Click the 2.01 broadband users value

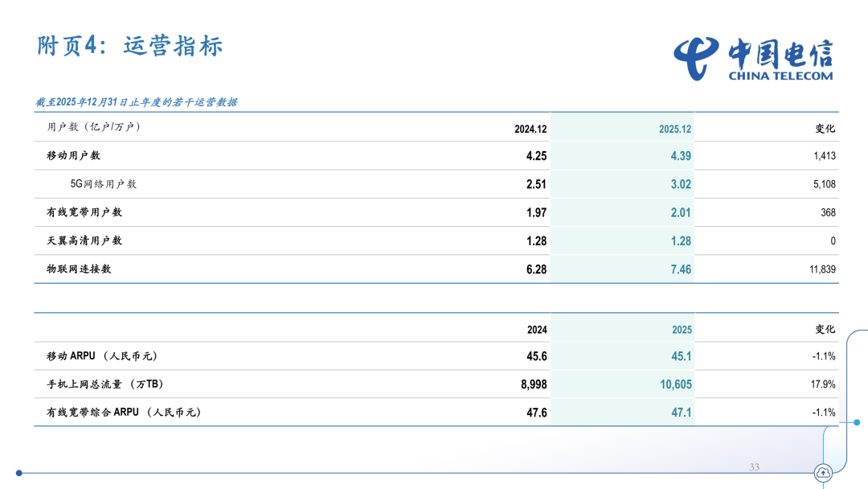(680, 213)
